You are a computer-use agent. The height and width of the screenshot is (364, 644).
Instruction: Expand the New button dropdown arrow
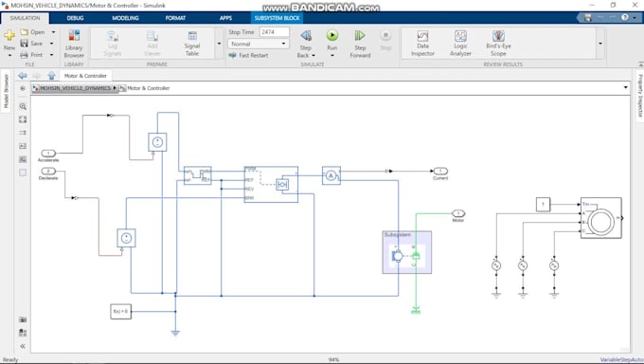(x=9, y=55)
